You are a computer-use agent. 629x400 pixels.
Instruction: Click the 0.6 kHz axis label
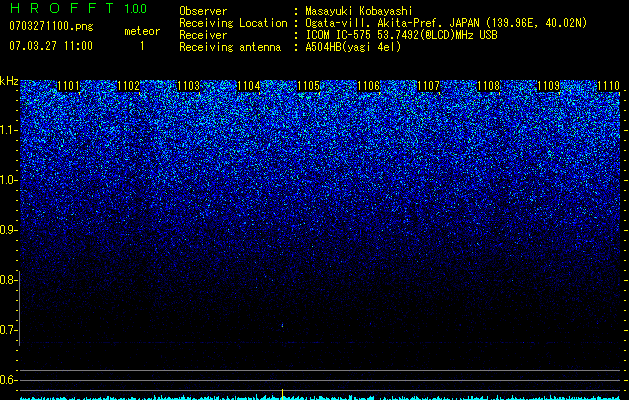pos(8,380)
